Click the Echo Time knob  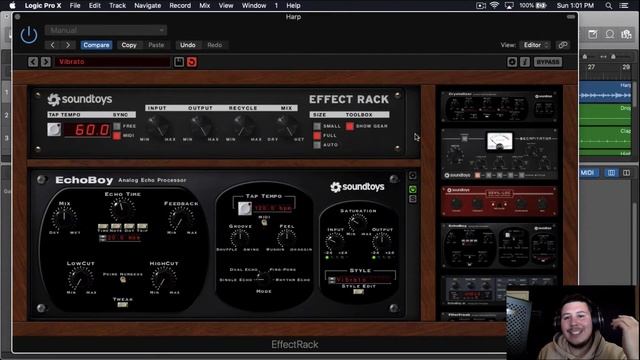[122, 209]
